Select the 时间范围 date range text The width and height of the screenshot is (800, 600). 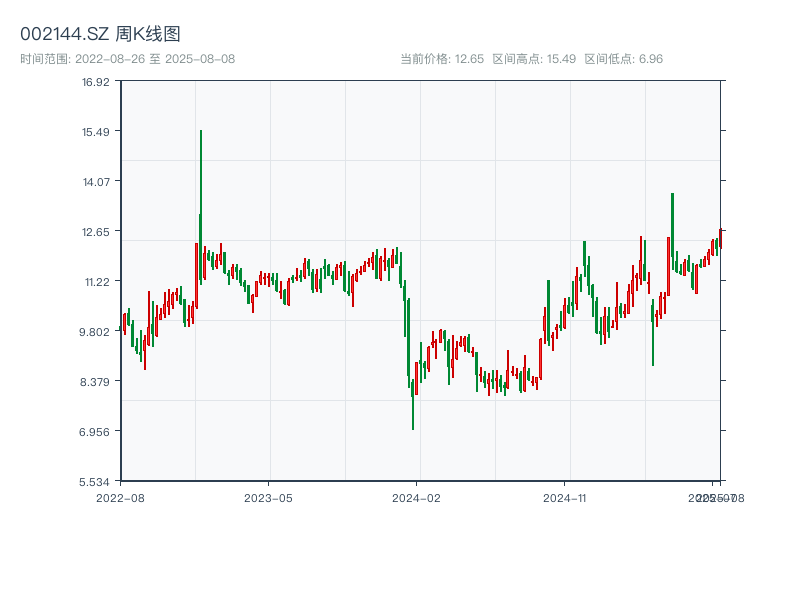(x=128, y=59)
